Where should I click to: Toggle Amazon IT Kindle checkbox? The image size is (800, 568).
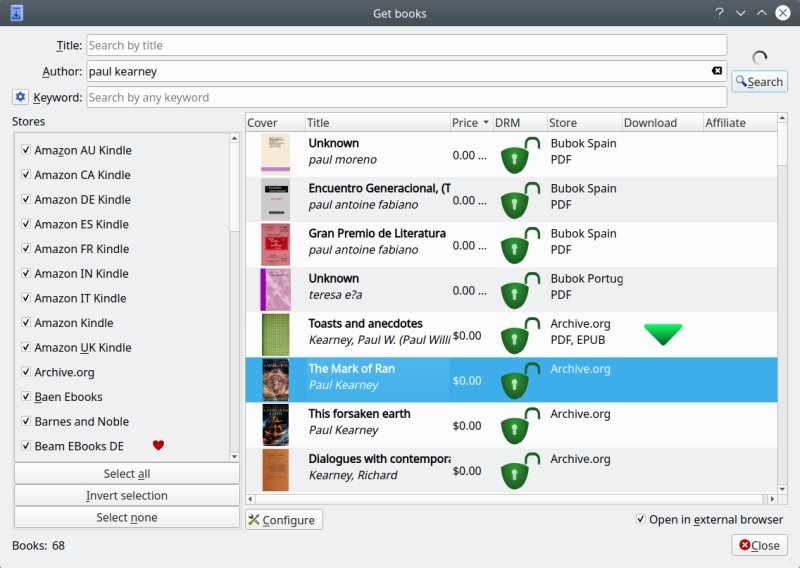[x=26, y=298]
